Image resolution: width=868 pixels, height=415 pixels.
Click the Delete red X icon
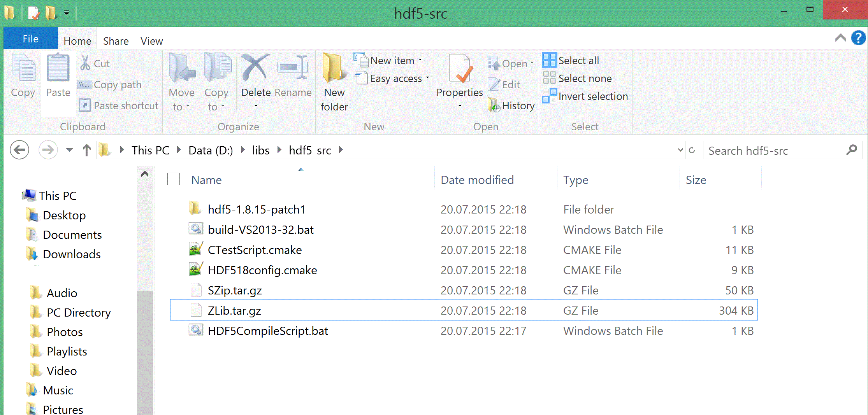coord(255,68)
